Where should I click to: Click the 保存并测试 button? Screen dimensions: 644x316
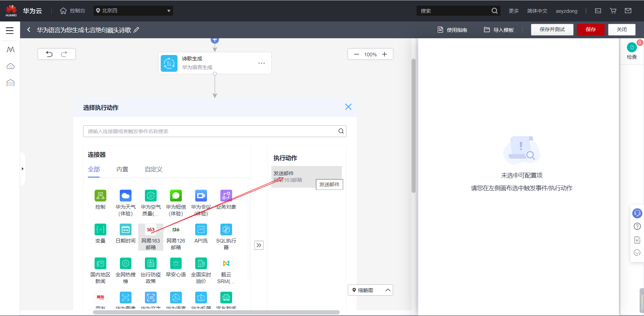(552, 30)
